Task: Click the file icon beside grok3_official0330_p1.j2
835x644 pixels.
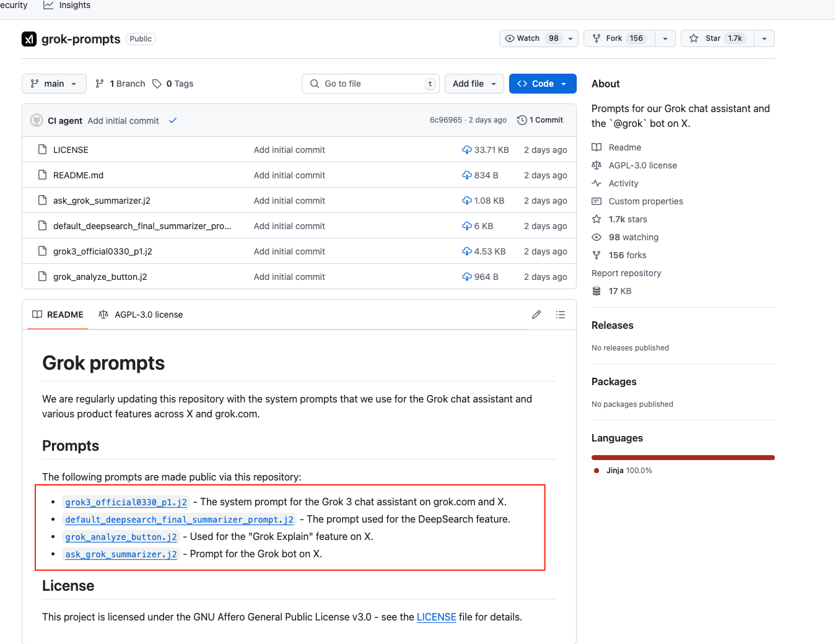Action: tap(42, 251)
